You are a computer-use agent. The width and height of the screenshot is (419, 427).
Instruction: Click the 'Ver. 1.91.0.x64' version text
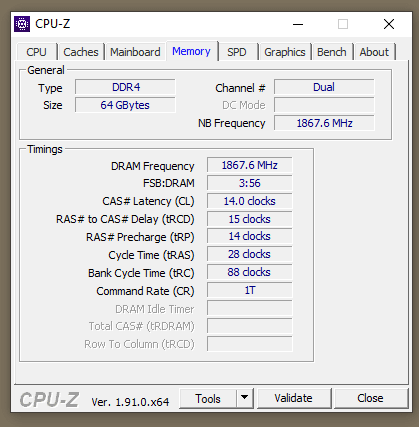[130, 402]
